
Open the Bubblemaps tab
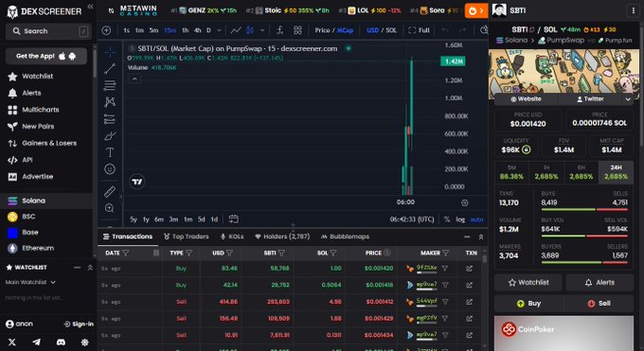click(x=345, y=237)
